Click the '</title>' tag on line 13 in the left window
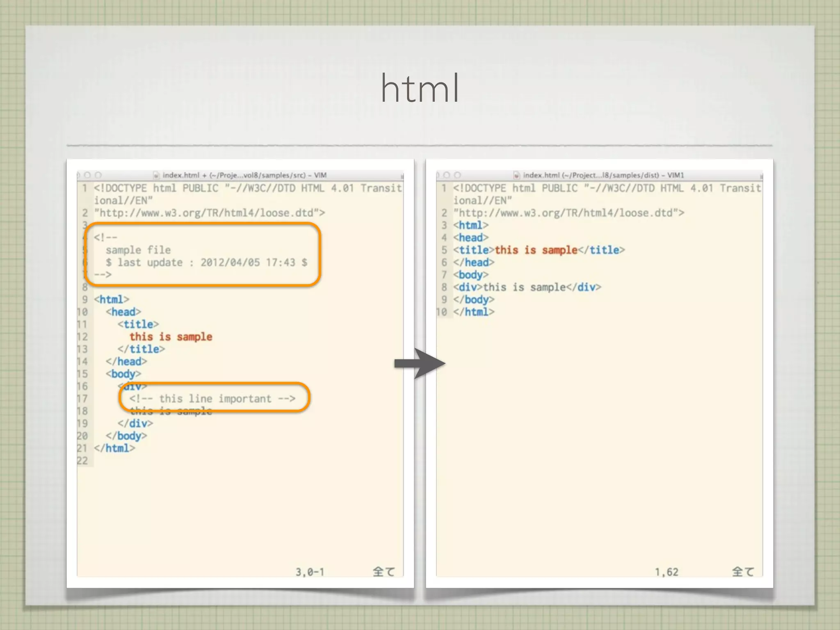840x630 pixels. pyautogui.click(x=141, y=349)
